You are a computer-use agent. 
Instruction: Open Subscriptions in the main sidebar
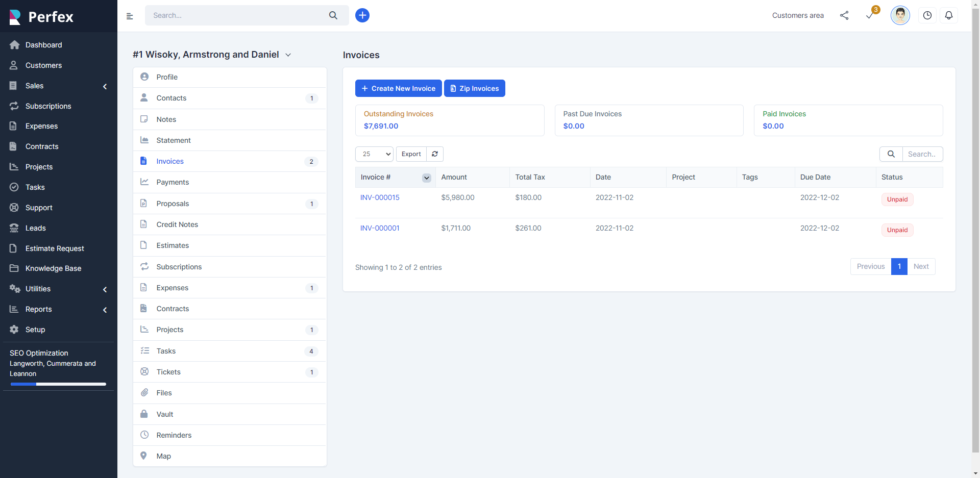pos(59,106)
